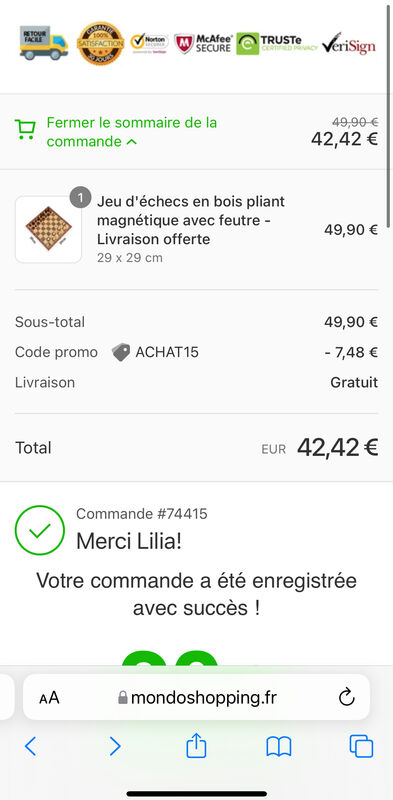Show all open Safari tabs
This screenshot has height=800, width=393.
click(361, 746)
